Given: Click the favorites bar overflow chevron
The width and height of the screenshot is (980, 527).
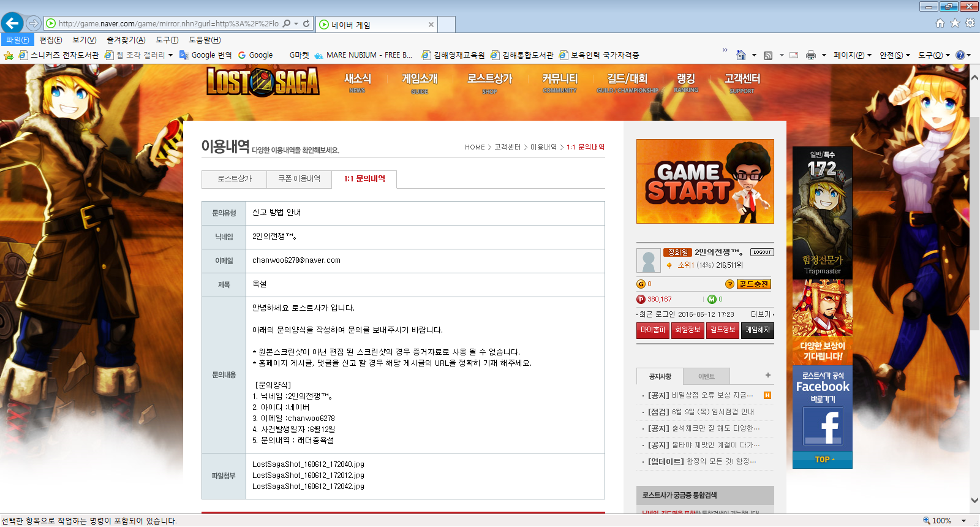Looking at the screenshot, I should [x=725, y=50].
